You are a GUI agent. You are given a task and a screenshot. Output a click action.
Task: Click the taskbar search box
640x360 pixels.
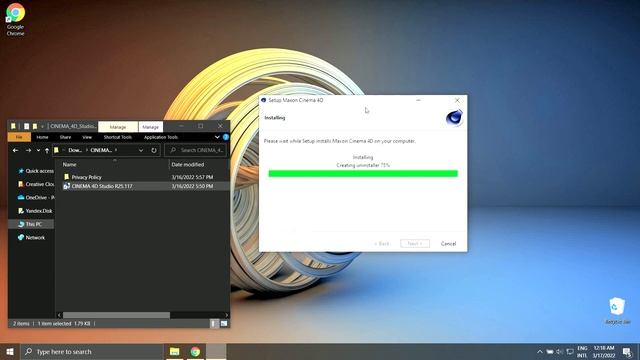point(92,351)
